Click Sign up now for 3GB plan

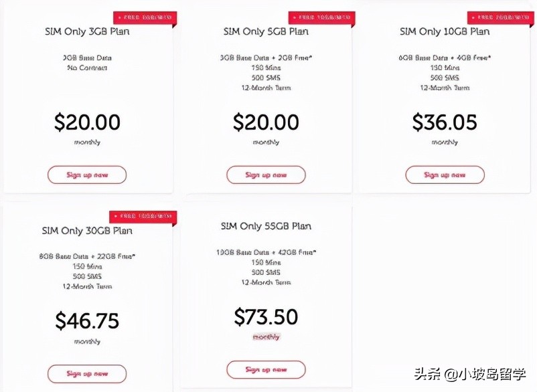pyautogui.click(x=87, y=175)
